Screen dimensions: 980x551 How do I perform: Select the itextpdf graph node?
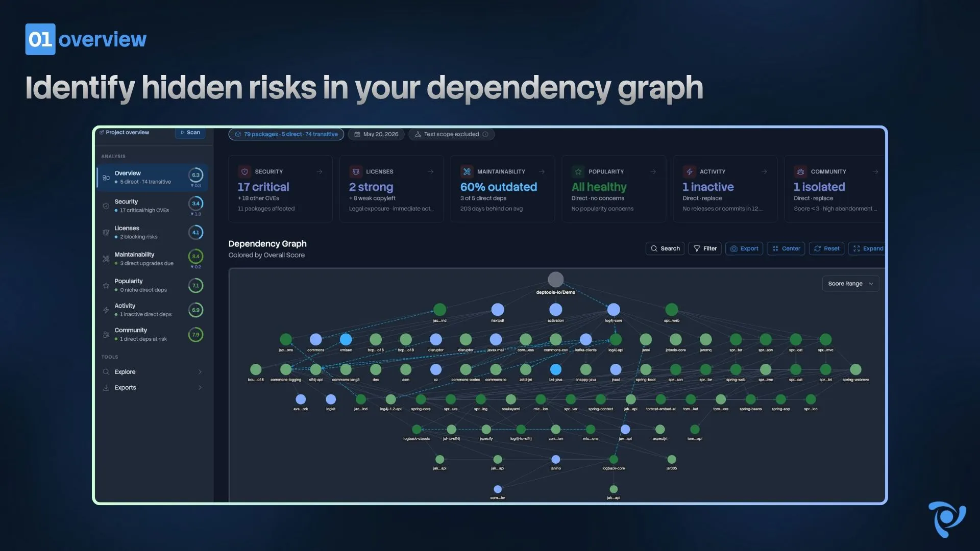point(498,310)
